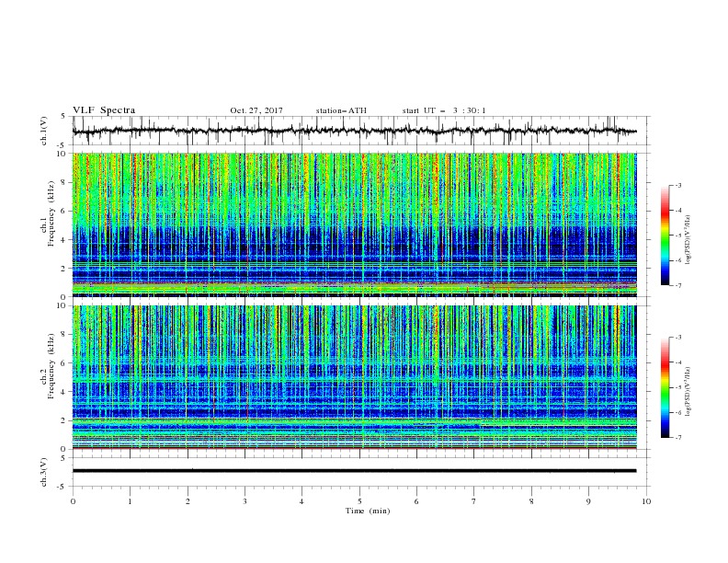
Task: Select the date "Oct. 27, 2017" in header
Action: pos(256,110)
